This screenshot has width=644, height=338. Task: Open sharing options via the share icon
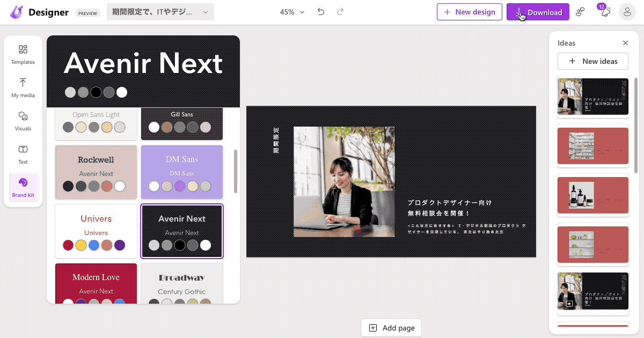(x=580, y=11)
